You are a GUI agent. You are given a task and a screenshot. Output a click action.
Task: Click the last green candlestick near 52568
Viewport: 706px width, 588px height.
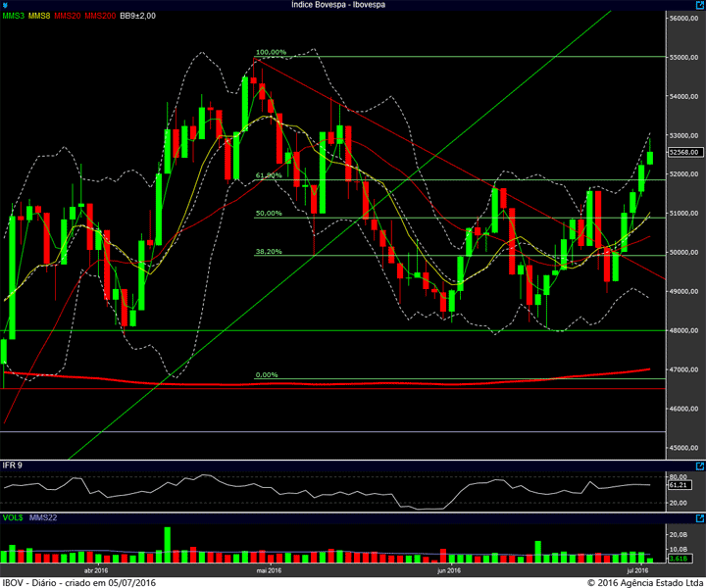650,158
